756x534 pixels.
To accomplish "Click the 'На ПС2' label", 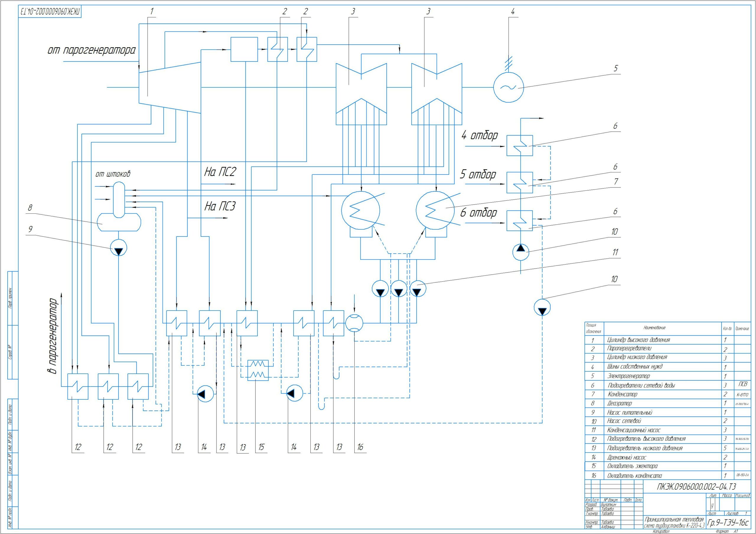I will pos(220,172).
